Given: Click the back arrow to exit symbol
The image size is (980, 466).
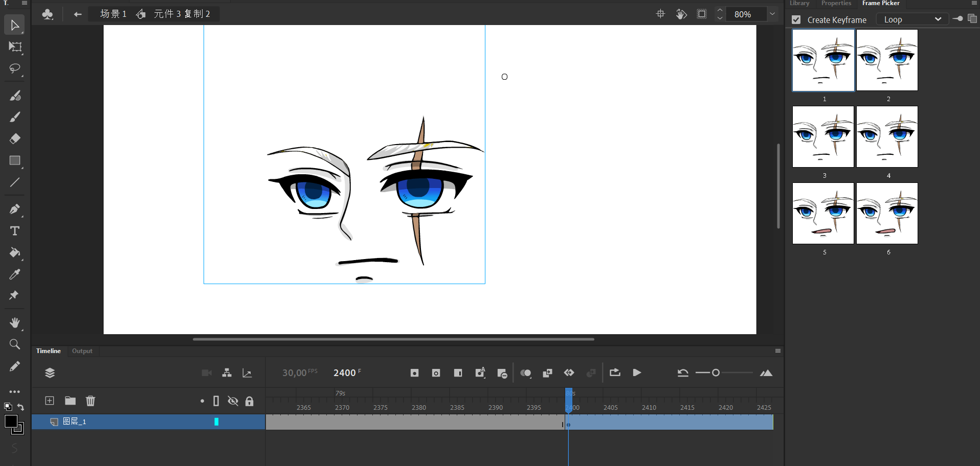Looking at the screenshot, I should pos(78,14).
